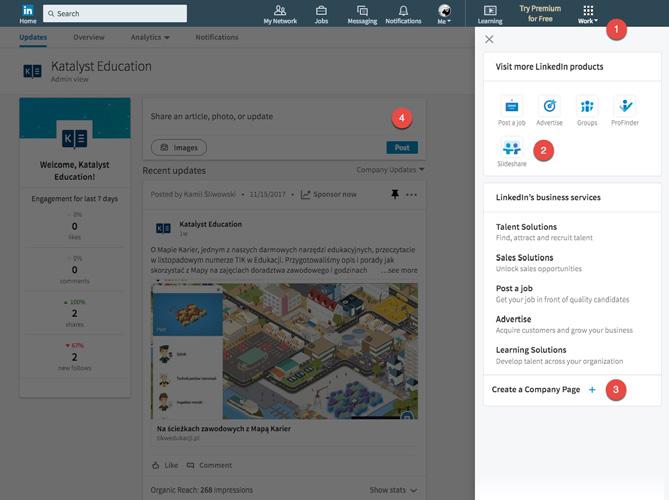Switch to the page Notifications tab

217,37
